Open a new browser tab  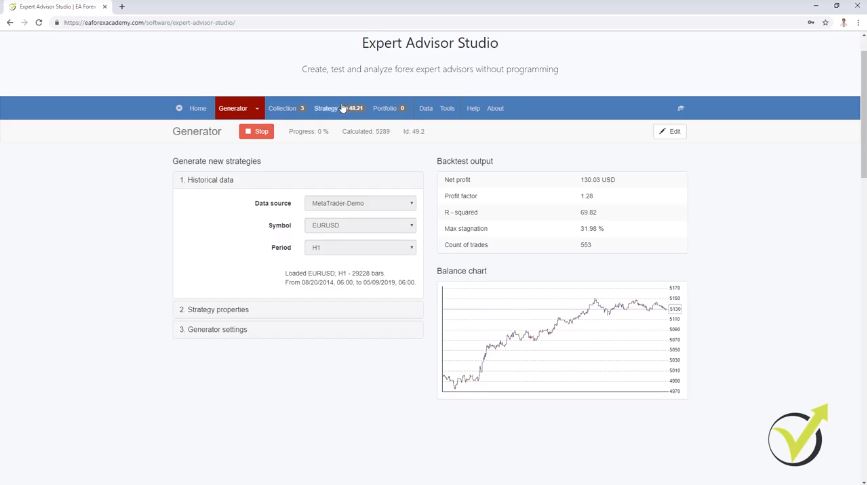[122, 7]
